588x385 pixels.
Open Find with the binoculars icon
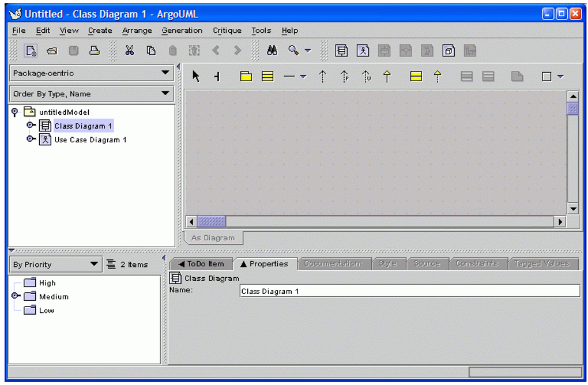click(x=272, y=51)
